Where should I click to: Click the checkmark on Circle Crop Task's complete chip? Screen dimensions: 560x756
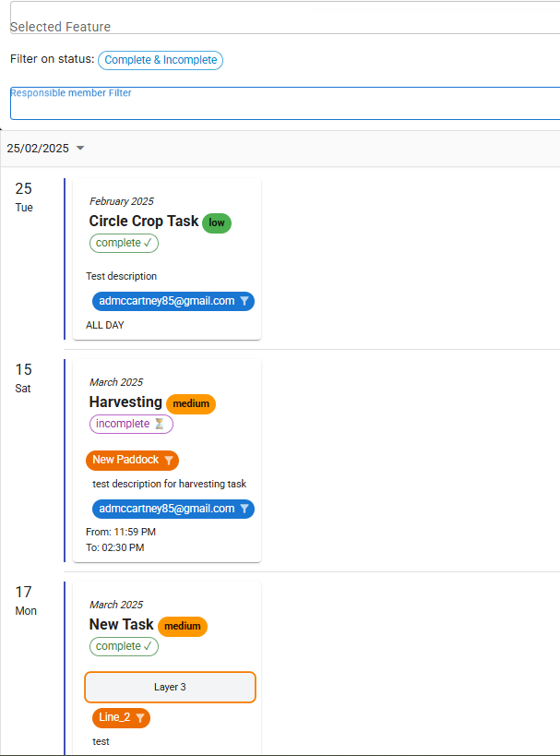[x=147, y=243]
